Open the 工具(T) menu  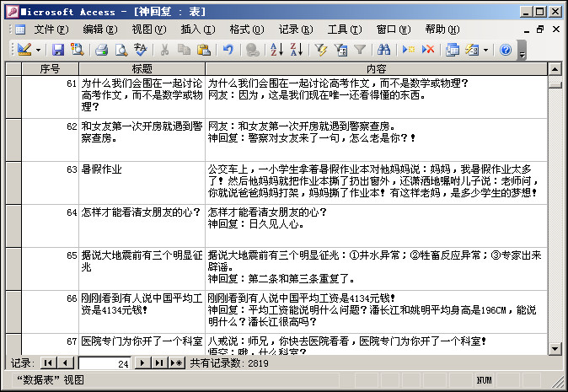pyautogui.click(x=345, y=30)
